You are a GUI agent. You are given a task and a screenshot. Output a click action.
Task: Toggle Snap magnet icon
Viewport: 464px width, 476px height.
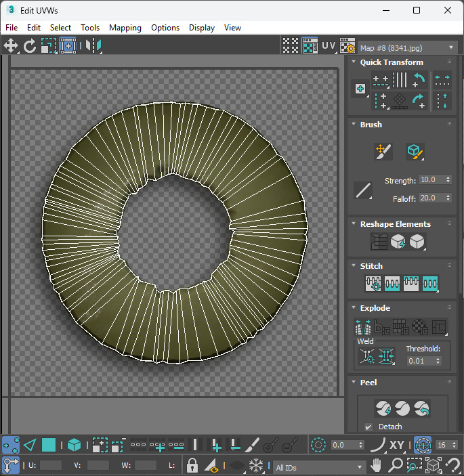pyautogui.click(x=452, y=464)
